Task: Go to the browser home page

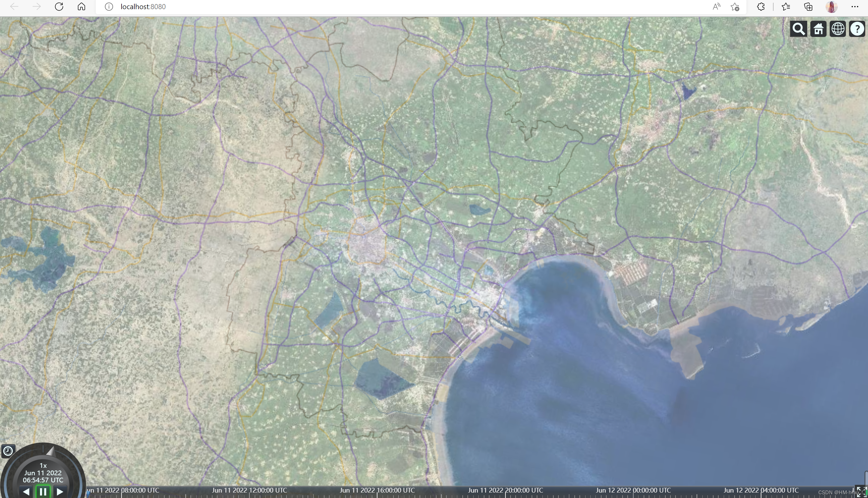Action: click(81, 6)
